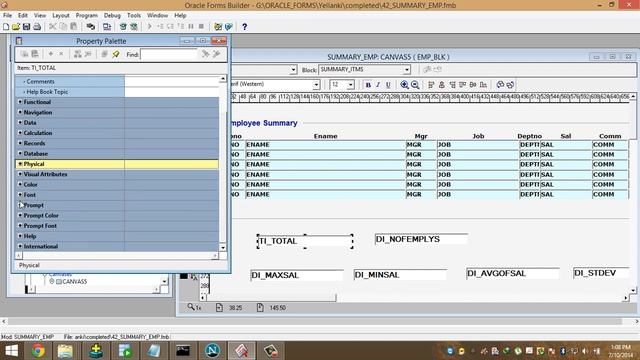
Task: Click the Align Left icon in layout toolbar
Action: pyautogui.click(x=431, y=85)
